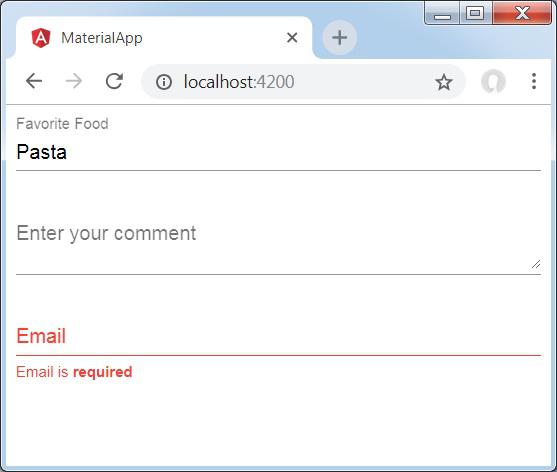Click the Favorite Food label
Viewport: 557px width, 472px height.
(63, 124)
